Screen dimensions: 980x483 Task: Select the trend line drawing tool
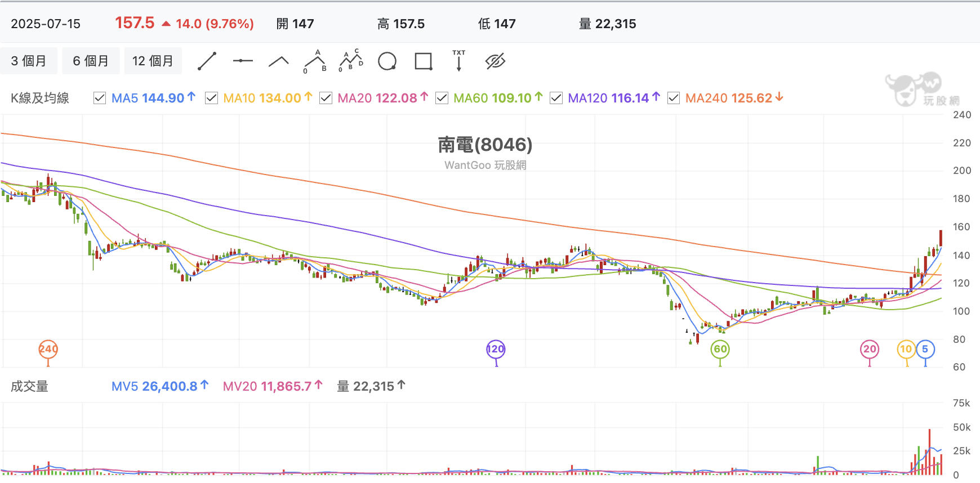click(207, 61)
